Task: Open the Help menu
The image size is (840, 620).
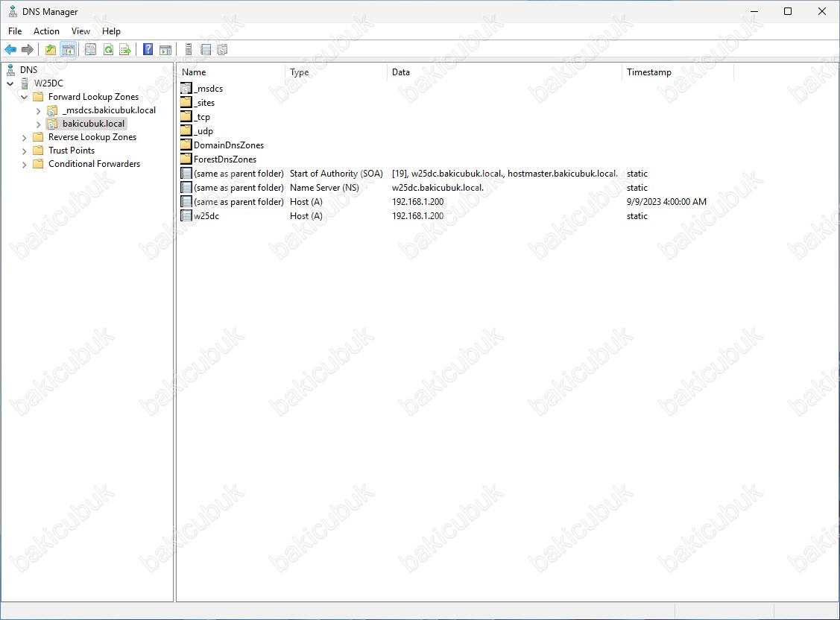Action: click(x=112, y=31)
